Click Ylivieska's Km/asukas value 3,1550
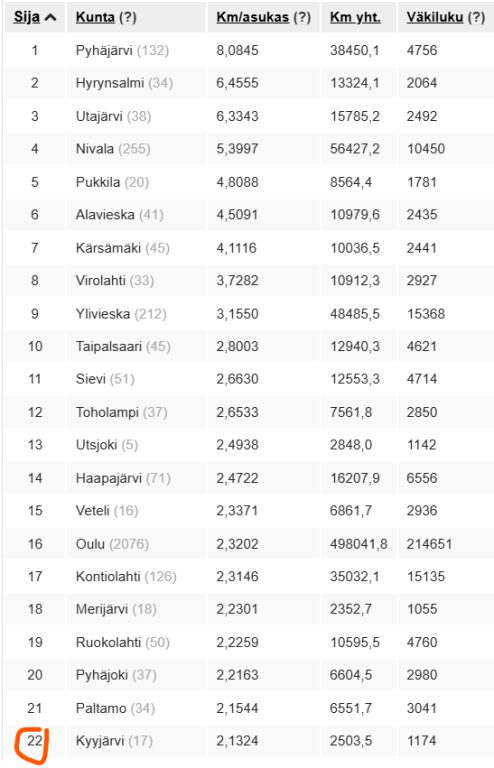494x768 pixels. coord(237,313)
